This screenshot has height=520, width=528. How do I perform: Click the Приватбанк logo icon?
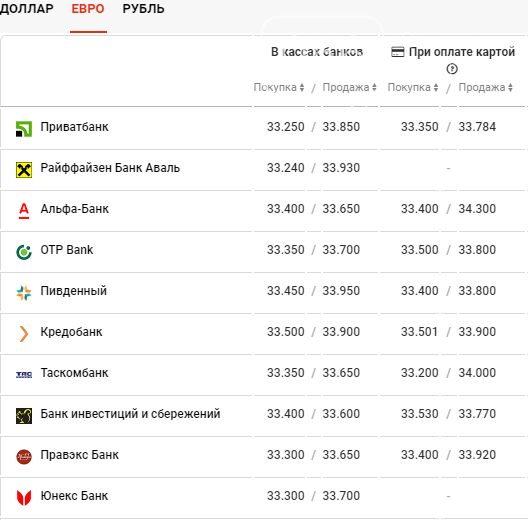click(x=24, y=129)
